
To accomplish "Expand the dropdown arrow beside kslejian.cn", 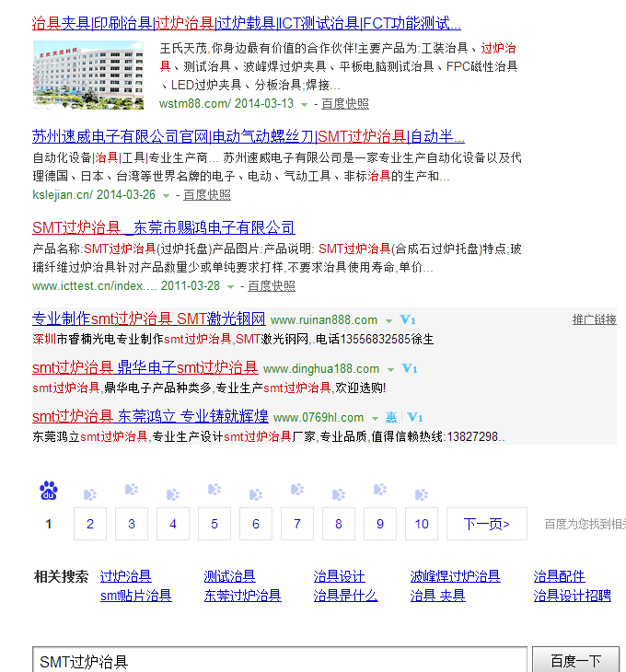I will coord(166,196).
